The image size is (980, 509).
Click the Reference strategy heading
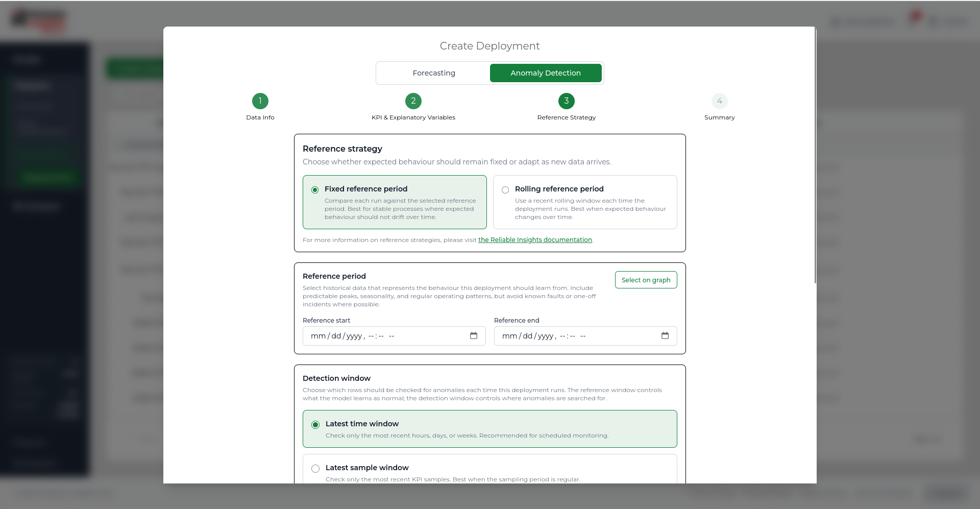[342, 149]
